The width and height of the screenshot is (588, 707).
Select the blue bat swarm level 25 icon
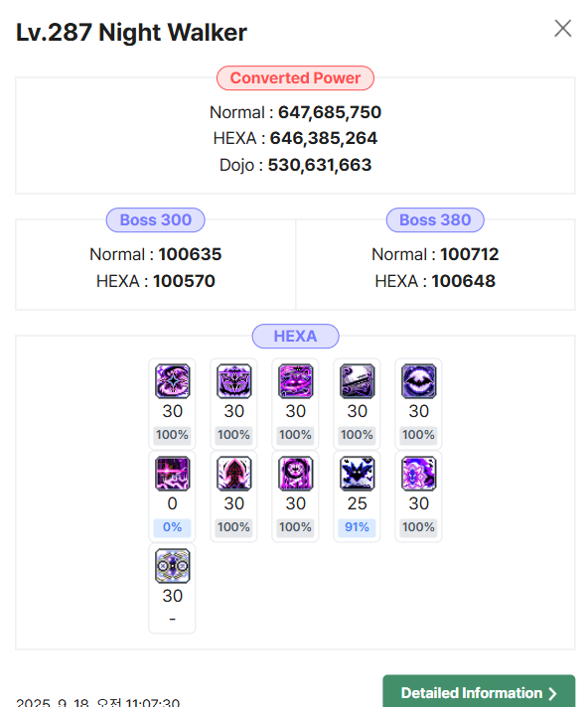point(357,474)
